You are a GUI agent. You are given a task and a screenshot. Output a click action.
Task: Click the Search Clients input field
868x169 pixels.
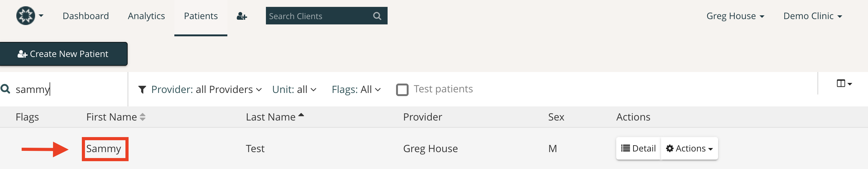[x=318, y=16]
